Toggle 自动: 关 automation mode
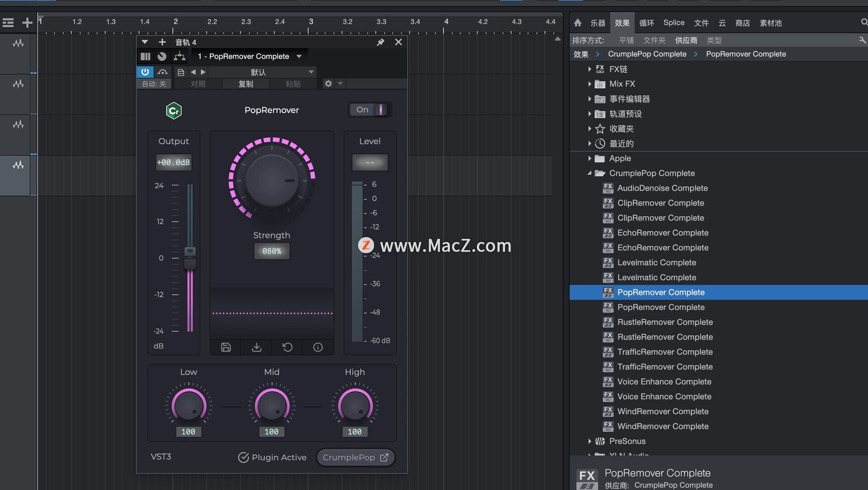Image resolution: width=868 pixels, height=490 pixels. coord(154,84)
